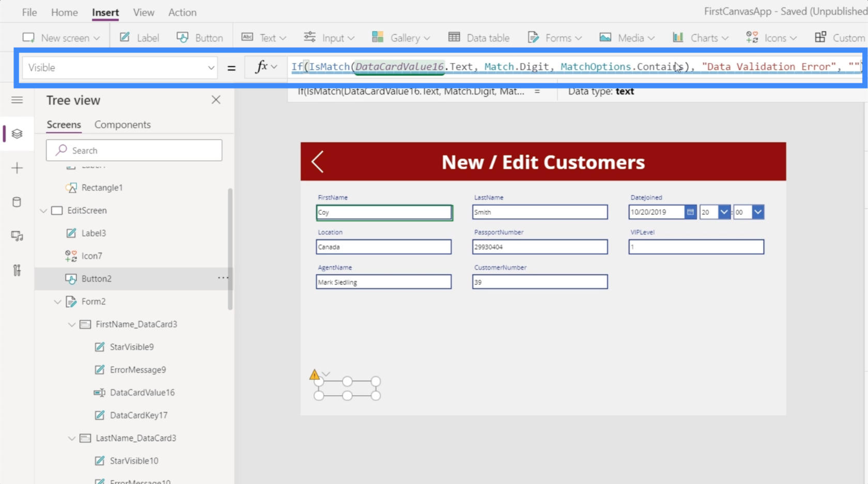Select EditScreen in tree view

[x=87, y=210]
